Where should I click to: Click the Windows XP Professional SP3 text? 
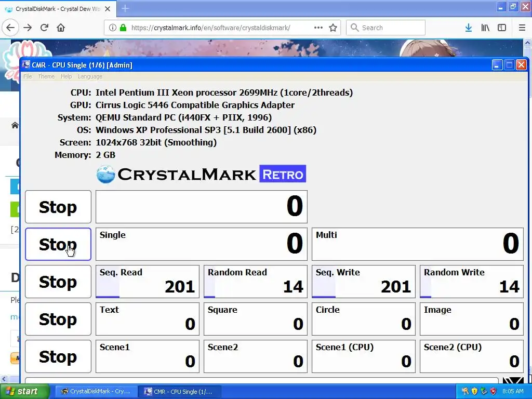click(x=206, y=130)
